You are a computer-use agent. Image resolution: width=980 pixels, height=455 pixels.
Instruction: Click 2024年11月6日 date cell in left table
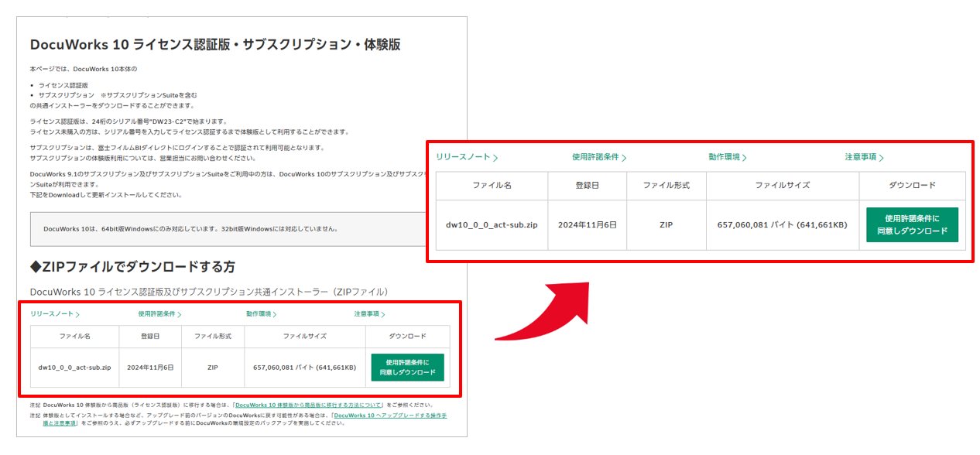[150, 368]
